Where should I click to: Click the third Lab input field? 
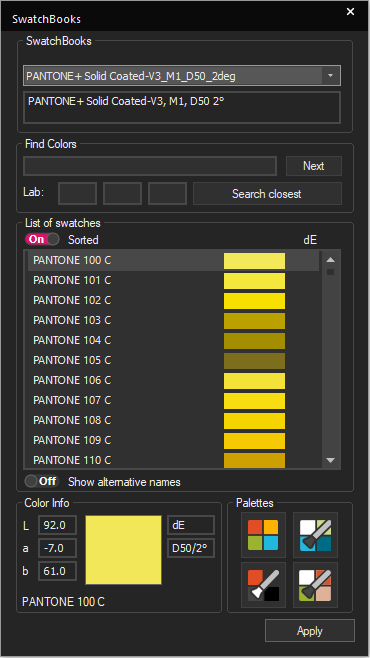(x=167, y=193)
